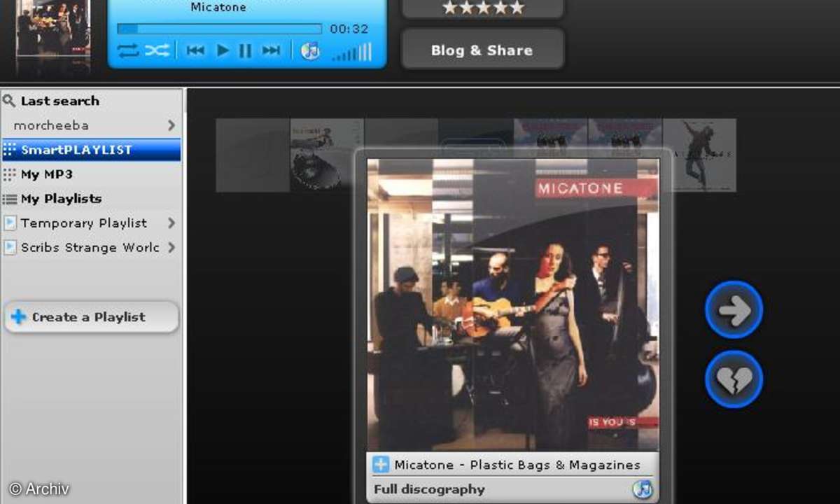Image resolution: width=840 pixels, height=504 pixels.
Task: Click the Micatone artist name in the player
Action: tap(218, 8)
